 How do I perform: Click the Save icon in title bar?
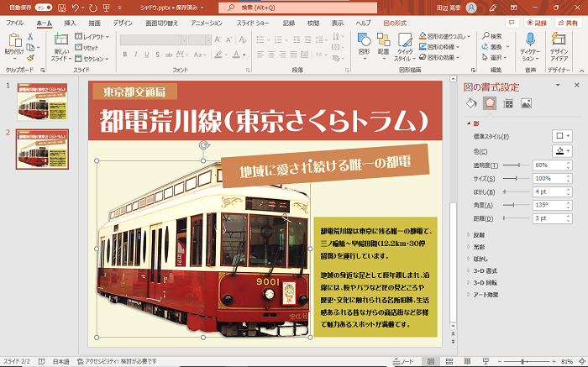pyautogui.click(x=62, y=8)
